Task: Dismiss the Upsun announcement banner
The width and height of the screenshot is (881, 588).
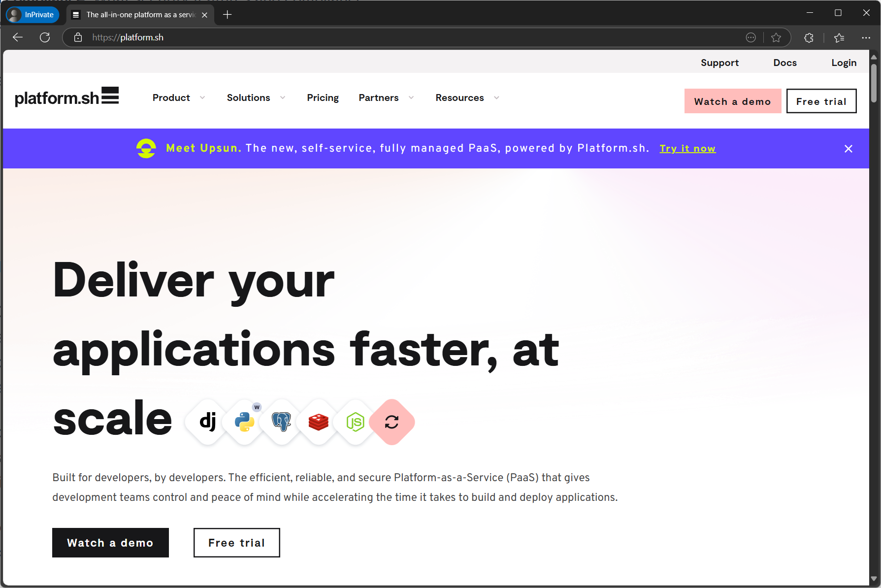Action: tap(848, 149)
